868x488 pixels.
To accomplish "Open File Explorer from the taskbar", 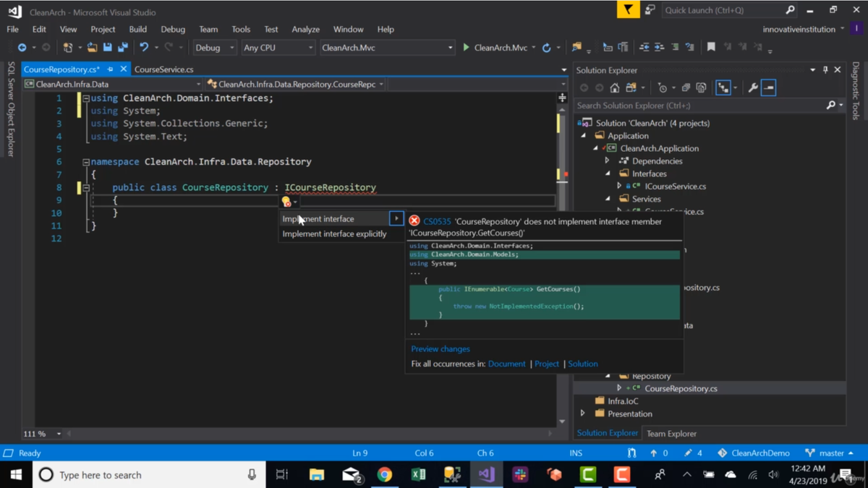I will 316,475.
